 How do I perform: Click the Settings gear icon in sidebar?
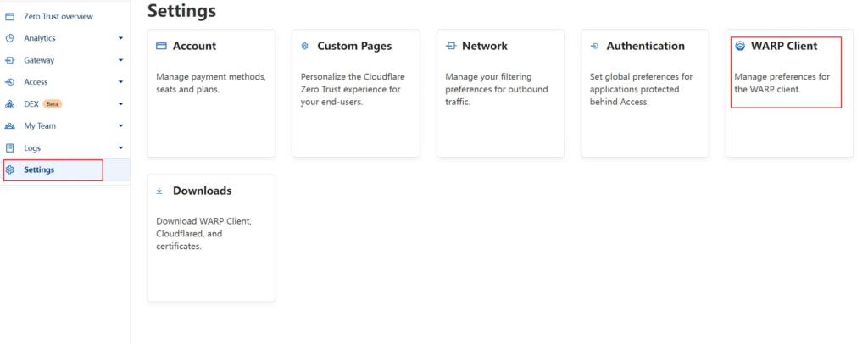[10, 169]
